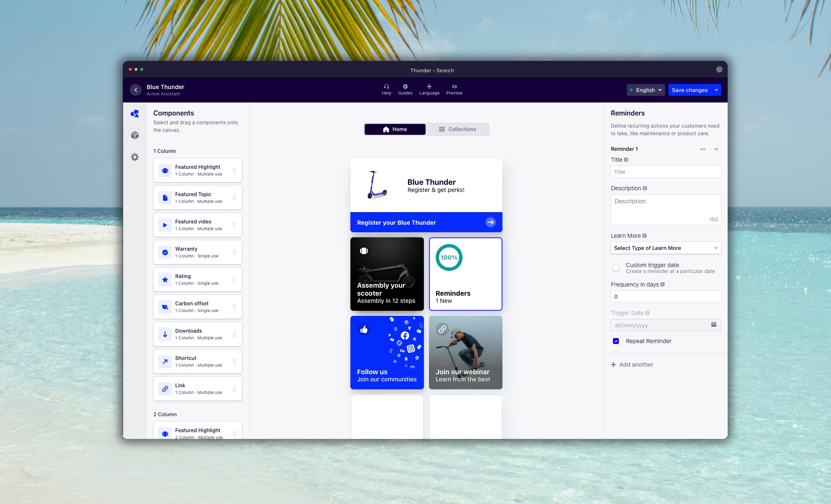Screen dimensions: 831x504
Task: Expand Select Type of Learn More dropdown
Action: [665, 248]
